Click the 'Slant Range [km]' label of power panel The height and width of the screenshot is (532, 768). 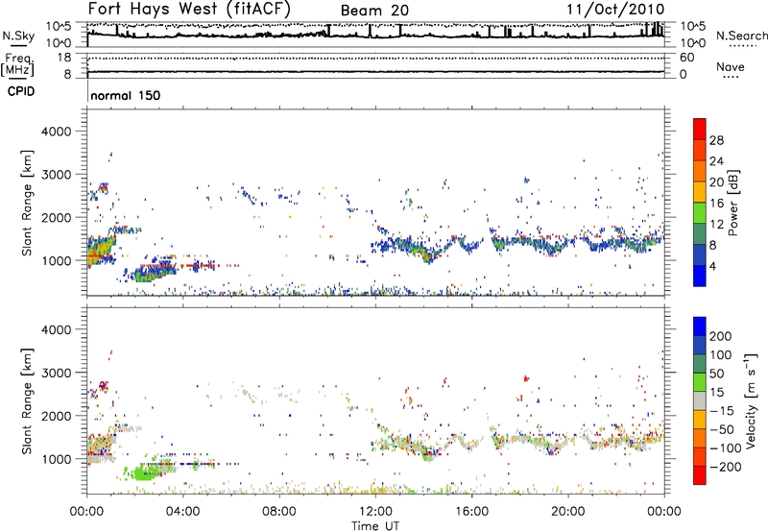click(x=27, y=203)
